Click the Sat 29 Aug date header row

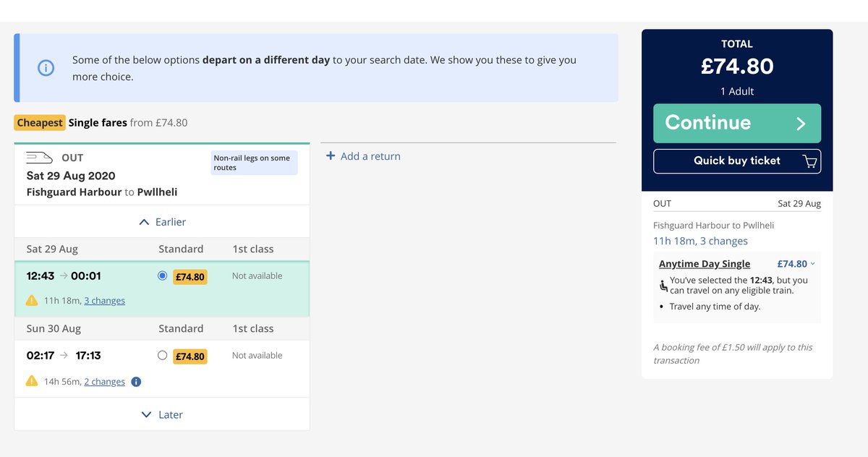162,249
